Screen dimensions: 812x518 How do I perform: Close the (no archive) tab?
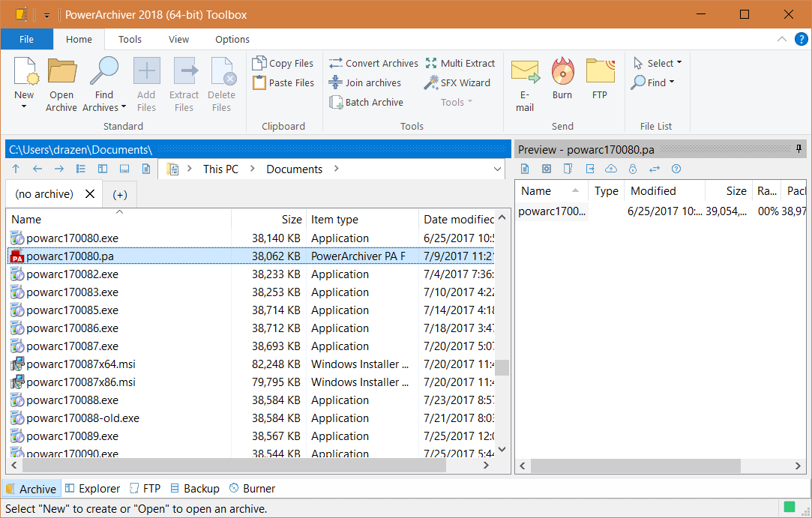coord(89,193)
